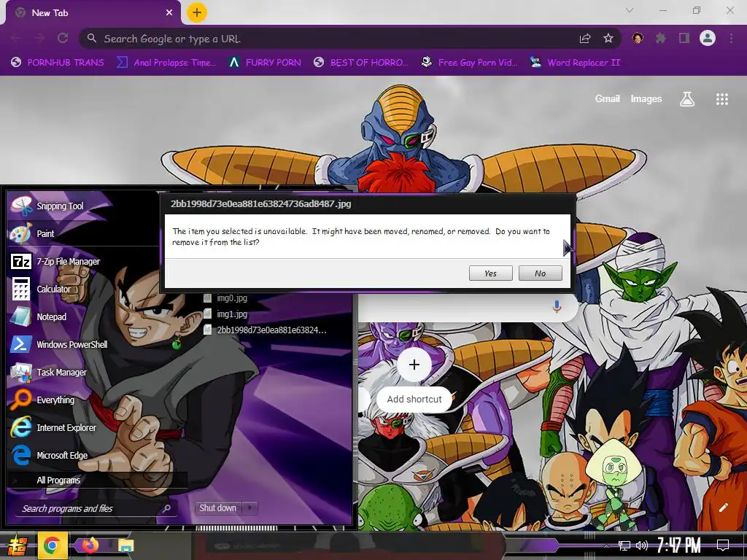747x560 pixels.
Task: Show hidden tray icons chevron
Action: [x=606, y=545]
